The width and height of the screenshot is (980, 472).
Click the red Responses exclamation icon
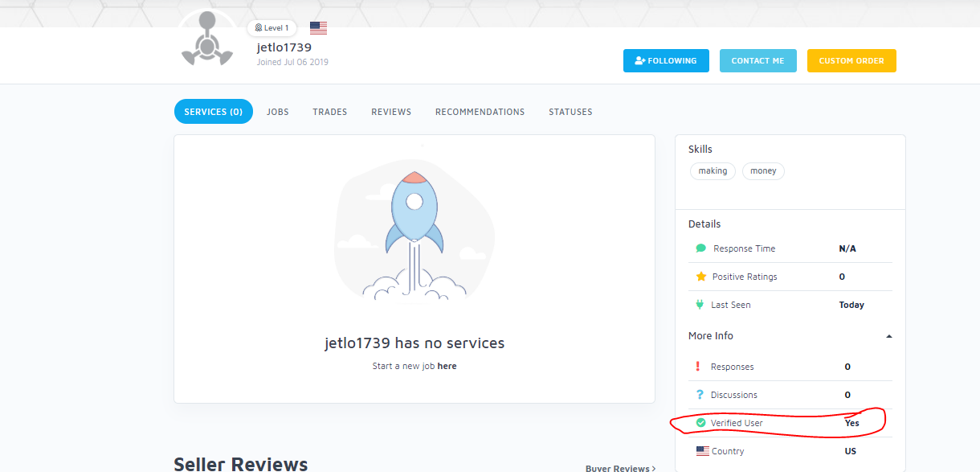pyautogui.click(x=697, y=367)
